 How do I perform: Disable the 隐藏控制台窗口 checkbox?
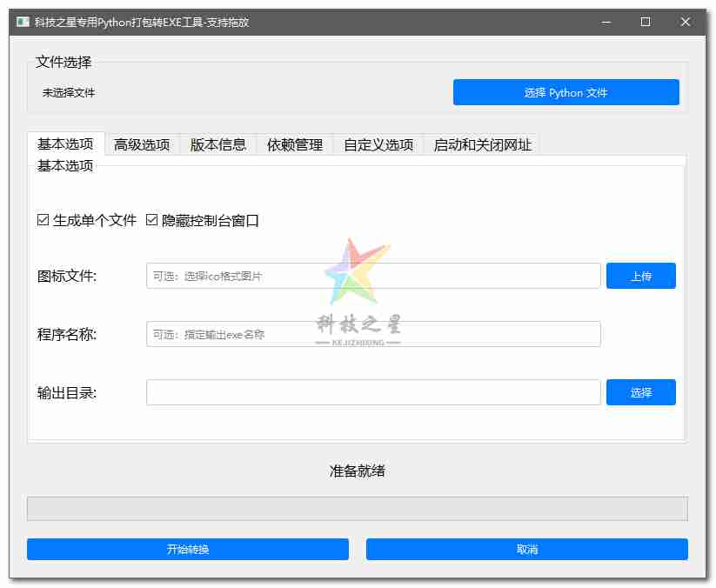pos(151,221)
